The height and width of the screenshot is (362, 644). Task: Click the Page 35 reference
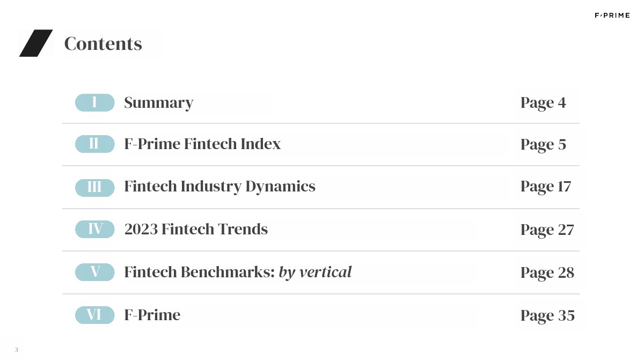pos(547,315)
